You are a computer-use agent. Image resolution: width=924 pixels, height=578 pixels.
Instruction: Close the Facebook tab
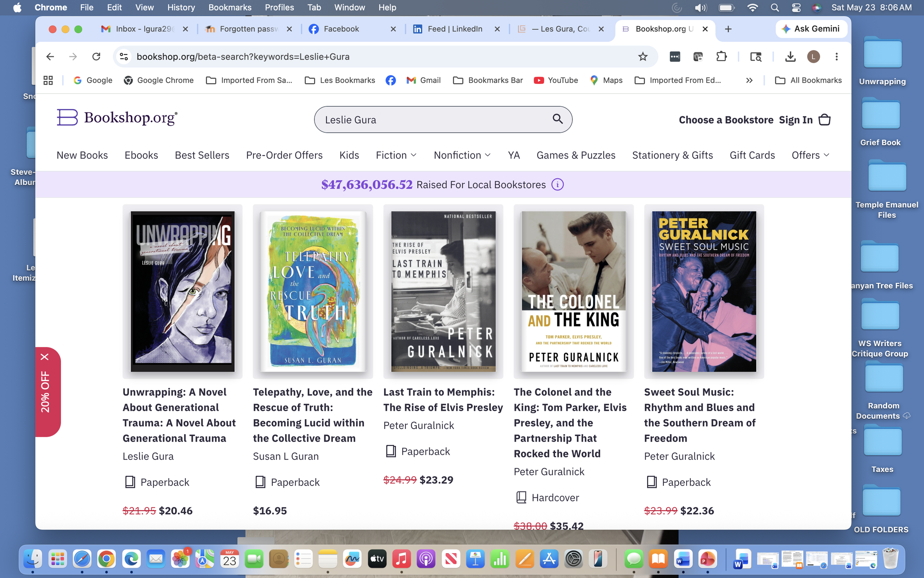coord(393,29)
